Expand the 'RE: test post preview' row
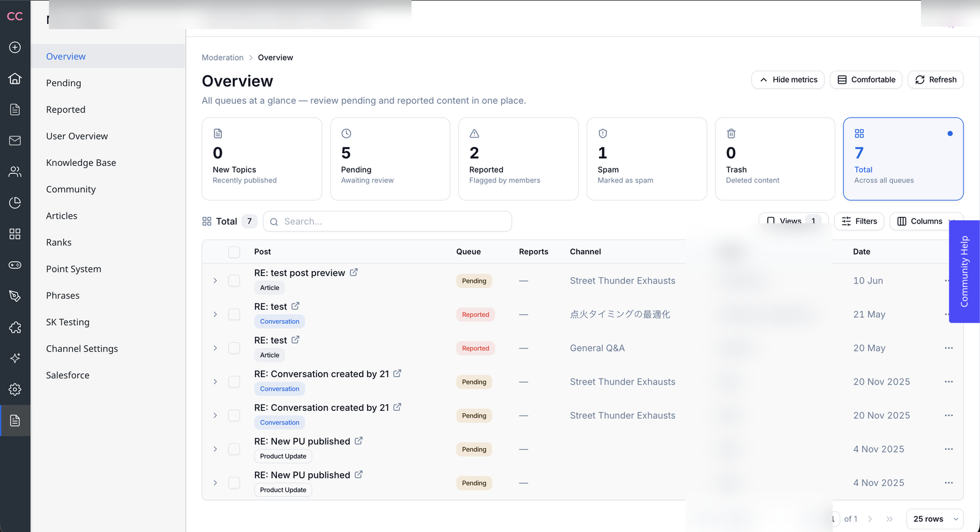The height and width of the screenshot is (532, 980). [x=215, y=280]
